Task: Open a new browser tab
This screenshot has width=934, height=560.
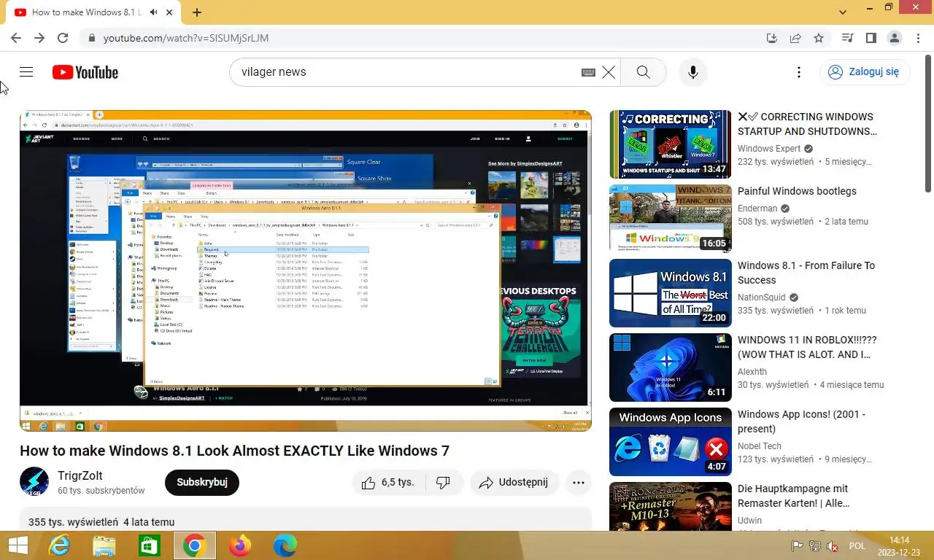Action: (197, 12)
